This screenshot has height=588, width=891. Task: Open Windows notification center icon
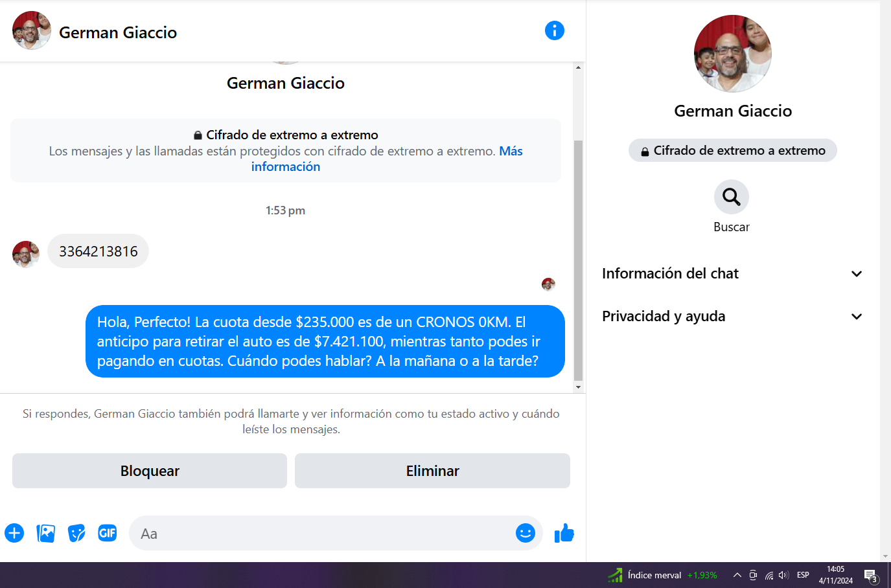(870, 575)
